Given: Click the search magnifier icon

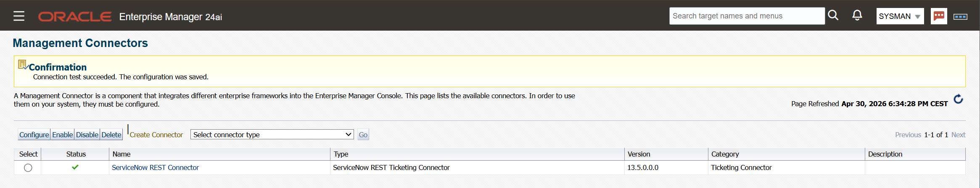Looking at the screenshot, I should tap(833, 16).
